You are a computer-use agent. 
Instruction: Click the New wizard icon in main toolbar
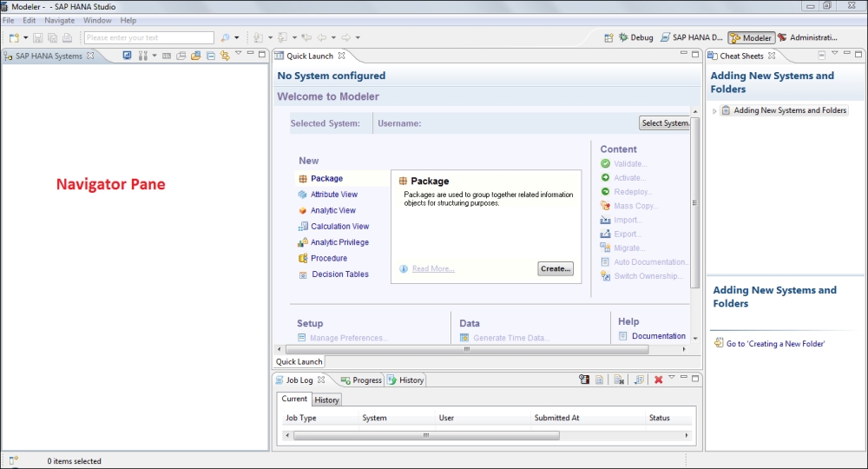(14, 37)
